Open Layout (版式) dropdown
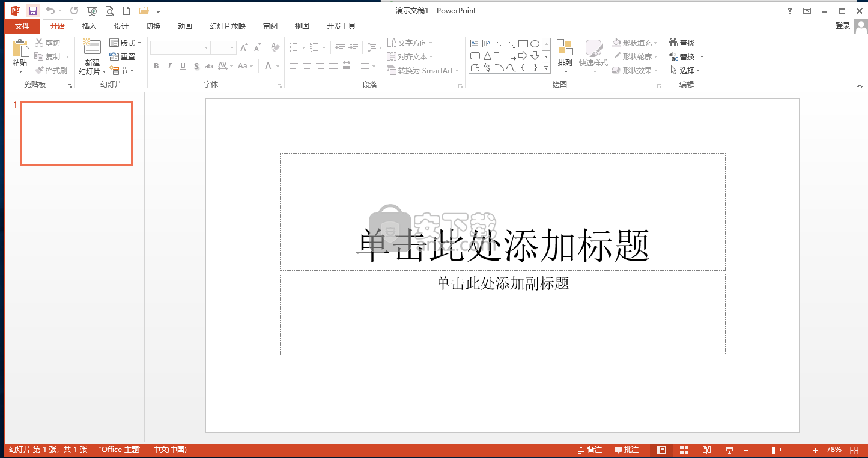Viewport: 868px width, 458px height. [125, 43]
